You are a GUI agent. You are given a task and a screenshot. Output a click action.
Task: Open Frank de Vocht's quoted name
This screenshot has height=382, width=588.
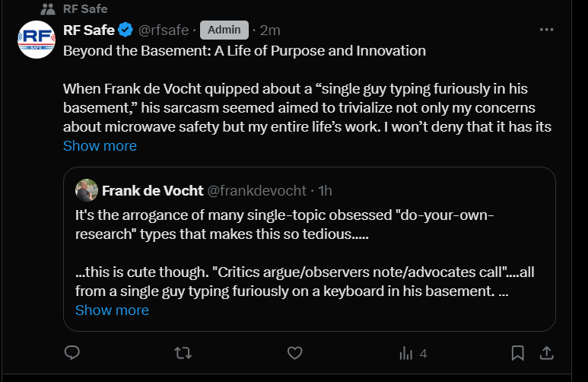tap(151, 189)
